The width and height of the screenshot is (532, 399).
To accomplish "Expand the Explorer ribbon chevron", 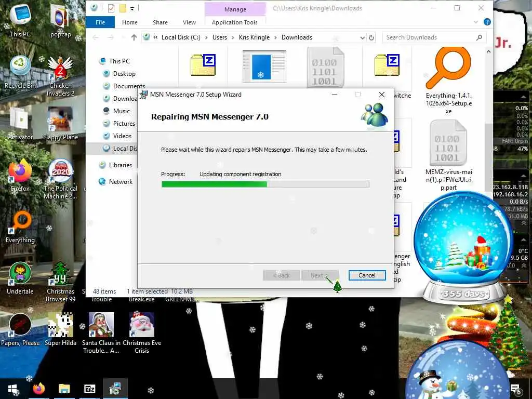I will pyautogui.click(x=476, y=22).
